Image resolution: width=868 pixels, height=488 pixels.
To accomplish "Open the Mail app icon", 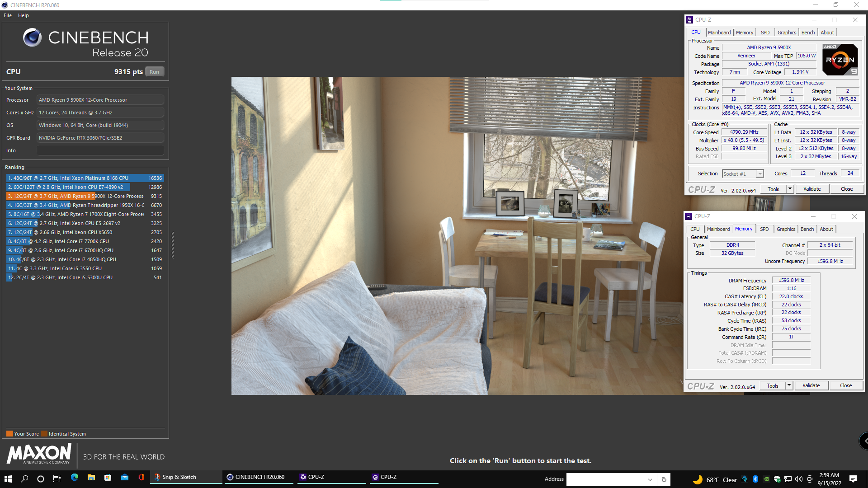I will pyautogui.click(x=124, y=477).
